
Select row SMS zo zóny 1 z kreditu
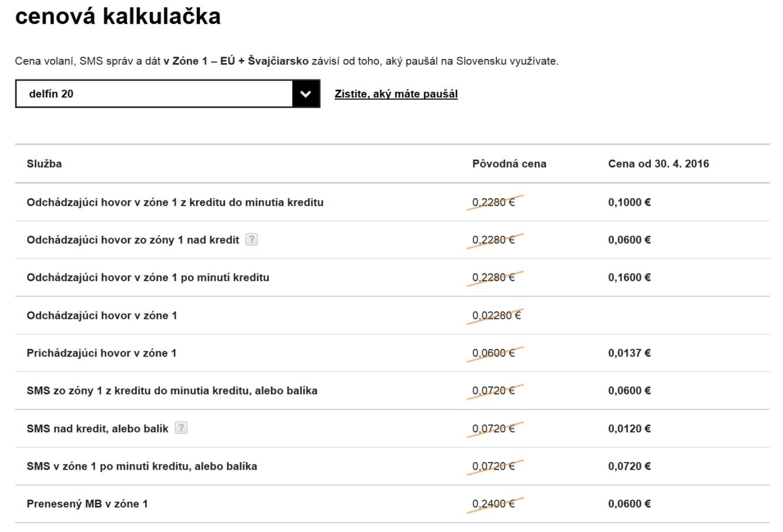point(393,391)
